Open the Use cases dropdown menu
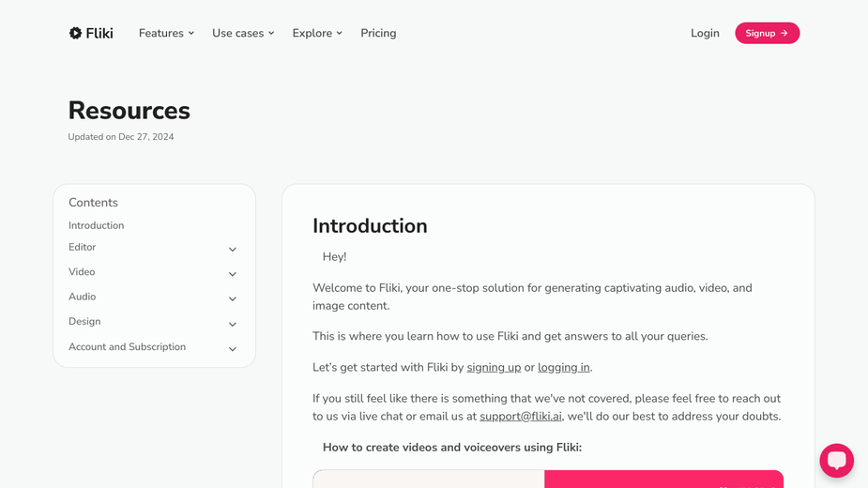868x488 pixels. [x=243, y=33]
